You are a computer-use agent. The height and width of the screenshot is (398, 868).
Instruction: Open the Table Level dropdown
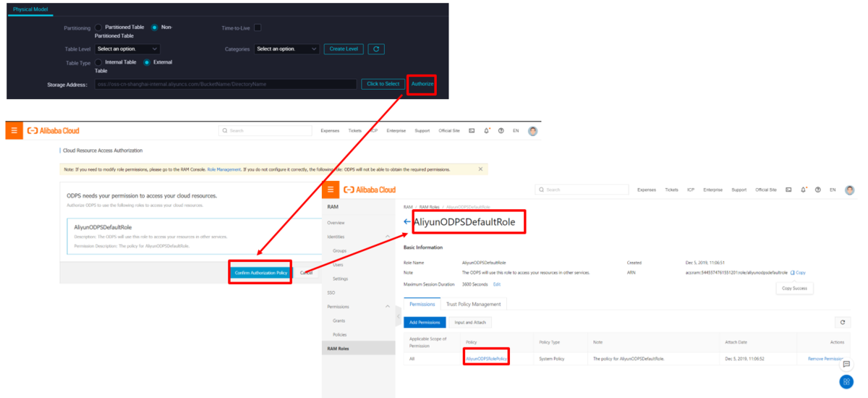click(x=127, y=49)
